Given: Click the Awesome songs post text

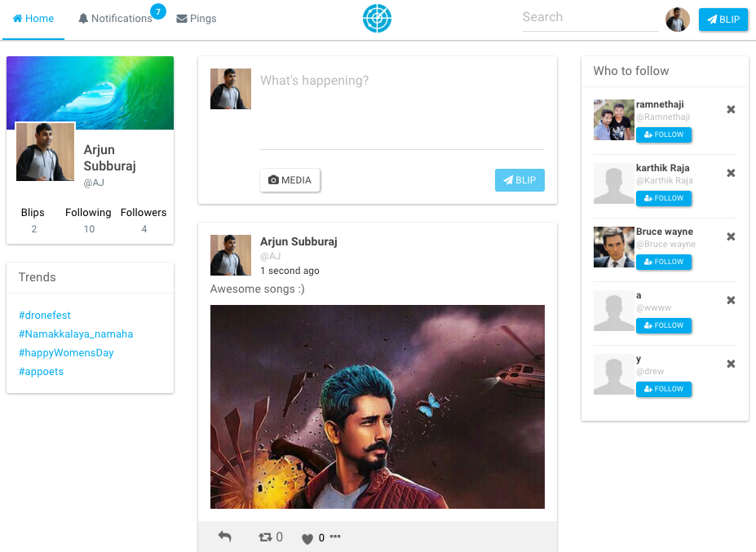Looking at the screenshot, I should (x=258, y=289).
